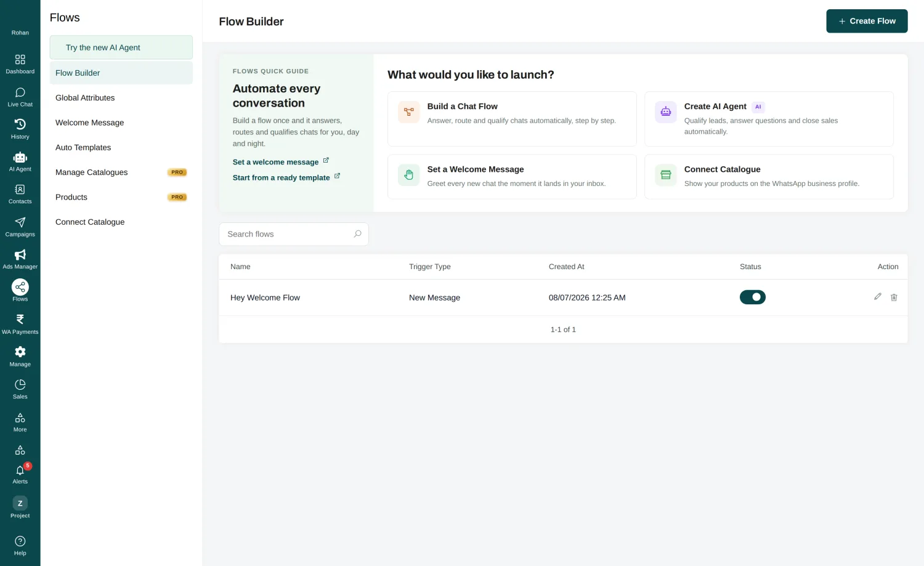Click the New Message trigger cell
The height and width of the screenshot is (566, 924).
[x=434, y=297]
